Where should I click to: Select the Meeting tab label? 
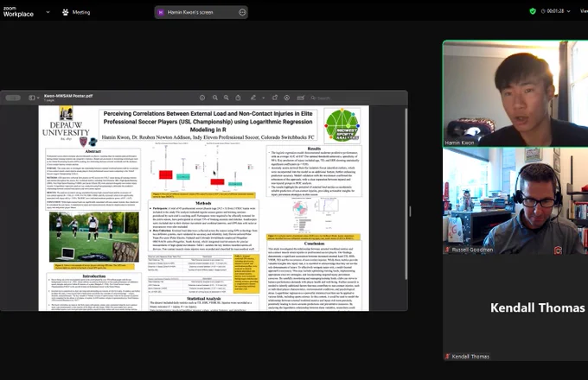[x=81, y=12]
